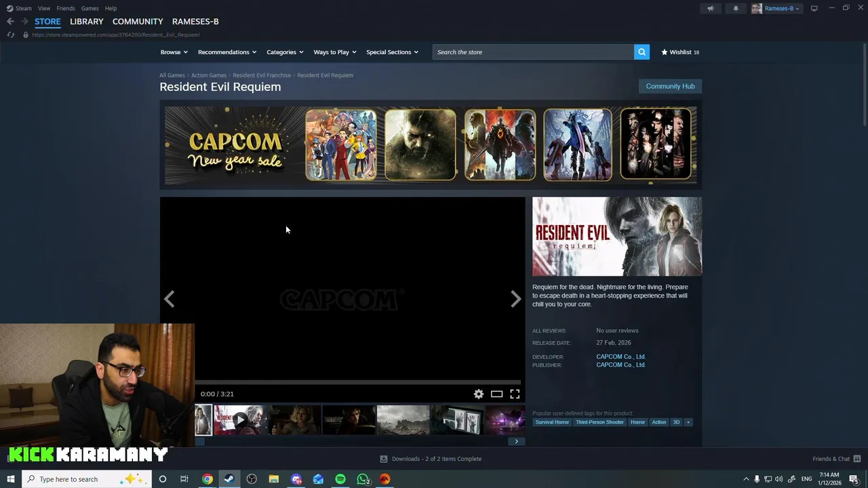
Task: Open the CAPCOM Co., Ltd. publisher link
Action: (x=620, y=365)
